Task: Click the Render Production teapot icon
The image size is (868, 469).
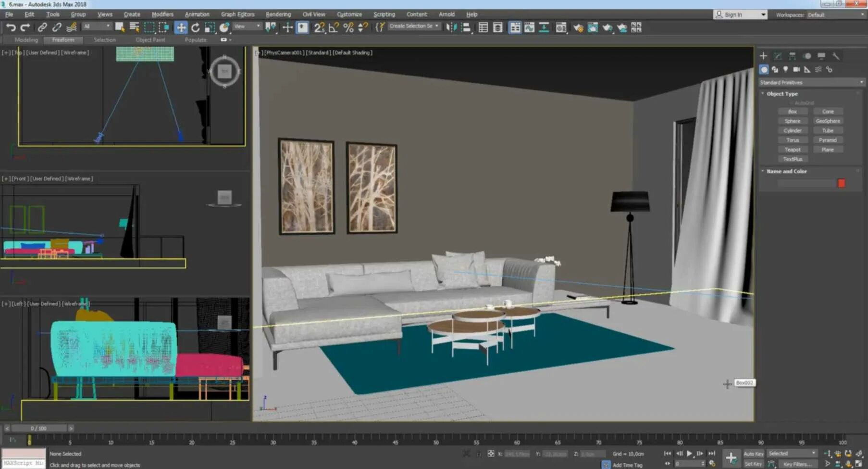Action: (608, 27)
